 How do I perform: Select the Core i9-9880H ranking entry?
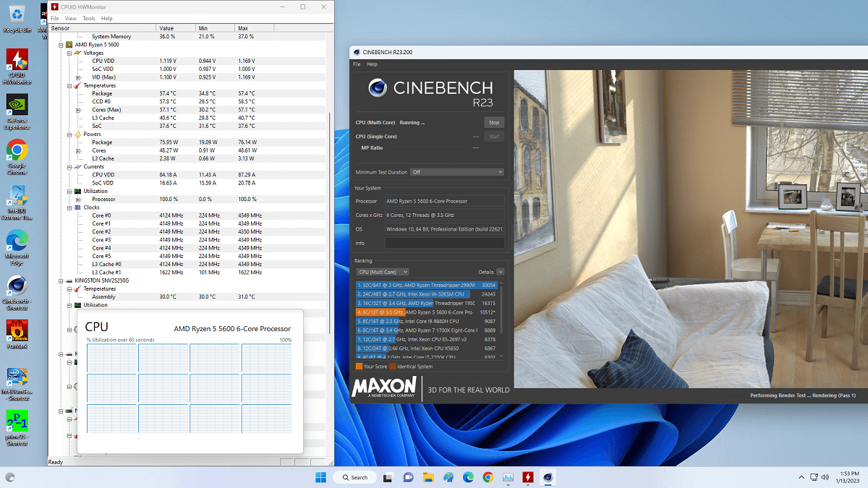click(426, 321)
